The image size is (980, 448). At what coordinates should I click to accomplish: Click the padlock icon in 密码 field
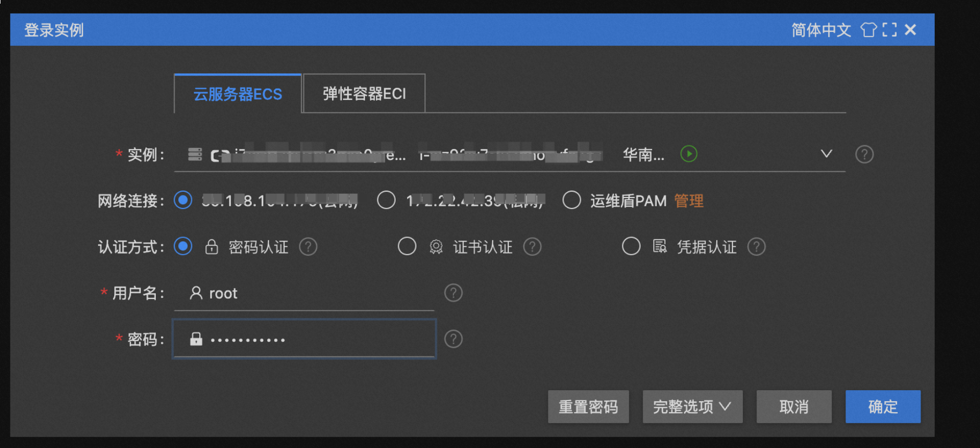(x=196, y=339)
